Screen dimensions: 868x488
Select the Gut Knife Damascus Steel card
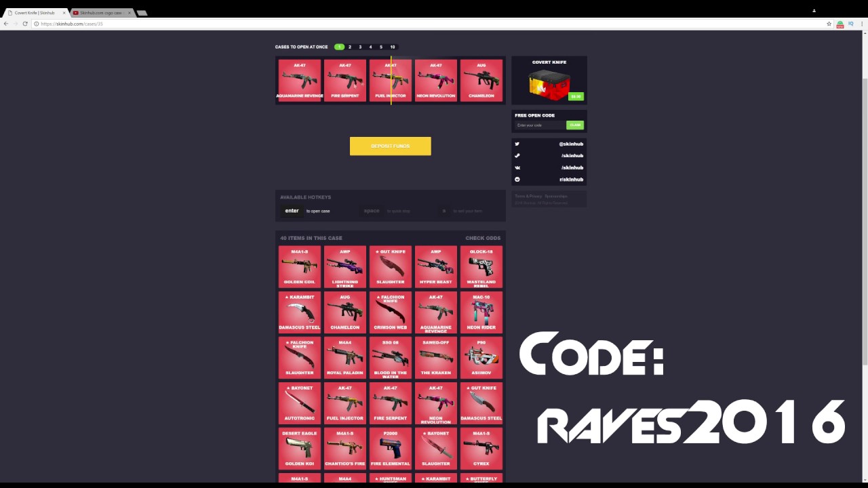click(x=481, y=403)
